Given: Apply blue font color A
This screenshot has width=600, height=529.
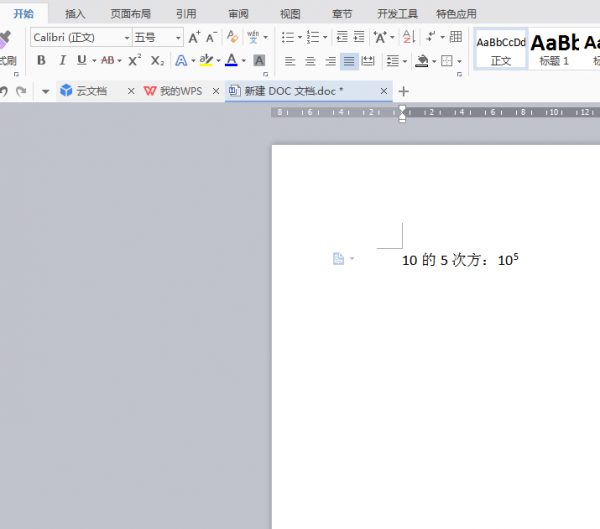Looking at the screenshot, I should pos(231,60).
